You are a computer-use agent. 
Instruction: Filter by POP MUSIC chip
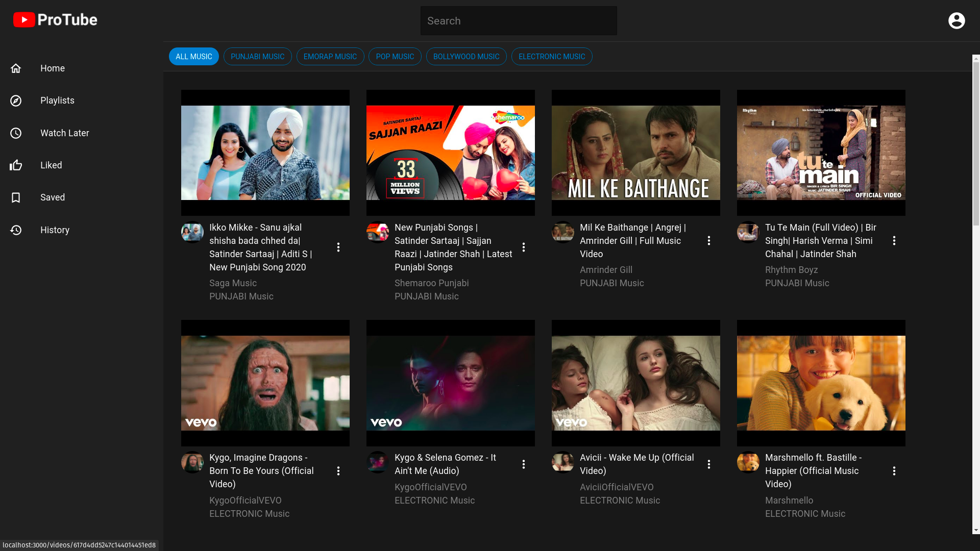[395, 57]
